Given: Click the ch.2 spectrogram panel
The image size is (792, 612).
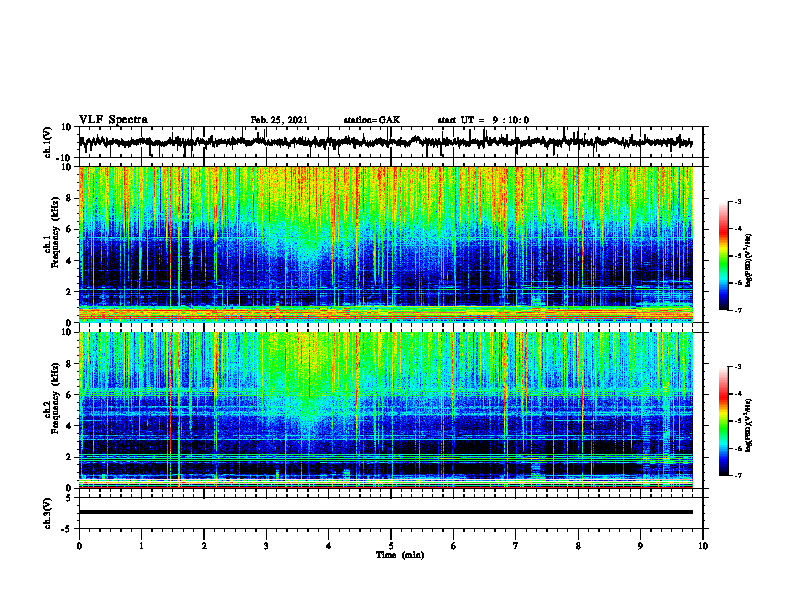Looking at the screenshot, I should coord(385,410).
